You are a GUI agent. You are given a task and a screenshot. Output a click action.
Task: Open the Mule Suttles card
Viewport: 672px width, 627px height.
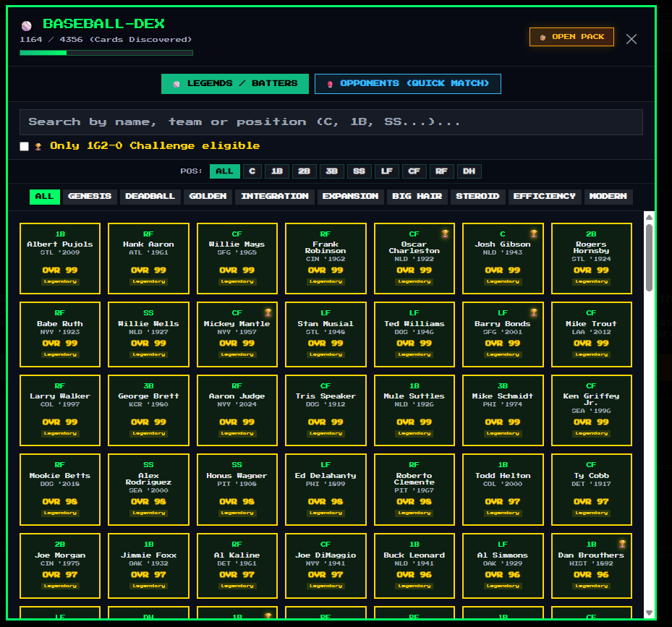[414, 410]
